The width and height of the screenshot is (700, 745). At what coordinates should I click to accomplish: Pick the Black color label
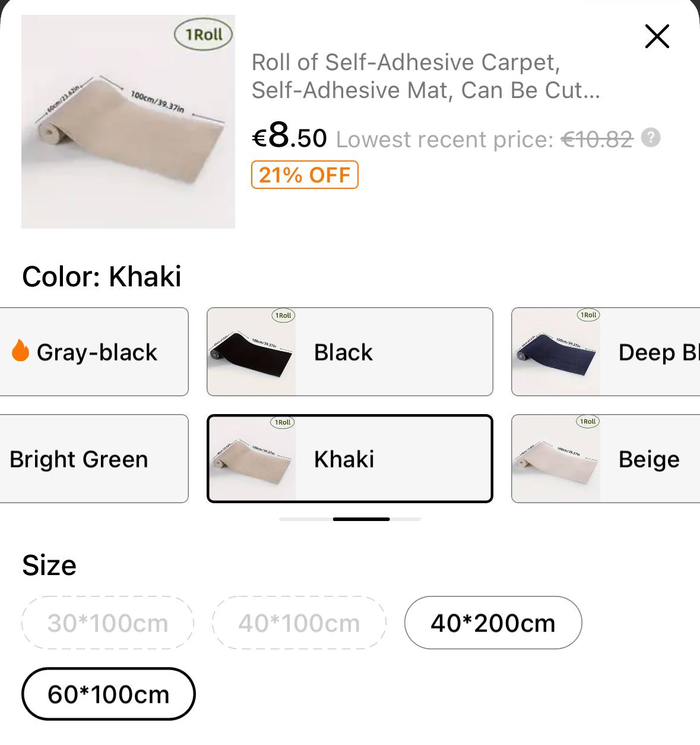point(343,352)
